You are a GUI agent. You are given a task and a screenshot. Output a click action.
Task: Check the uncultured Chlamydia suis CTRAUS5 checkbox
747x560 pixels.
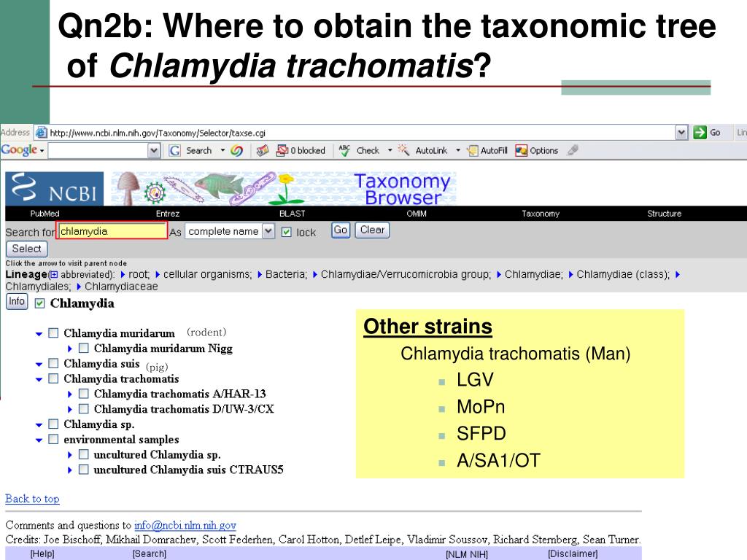(83, 470)
